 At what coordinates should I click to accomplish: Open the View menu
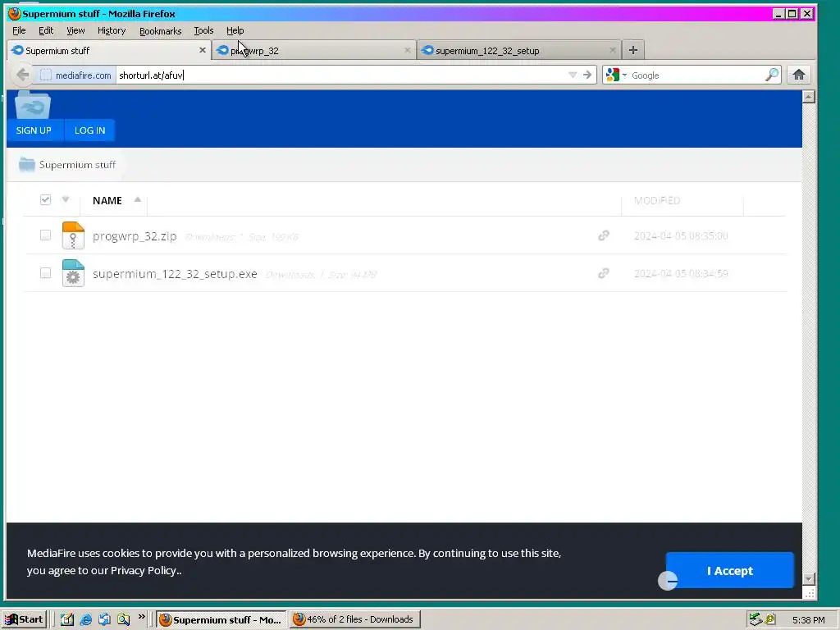[75, 30]
